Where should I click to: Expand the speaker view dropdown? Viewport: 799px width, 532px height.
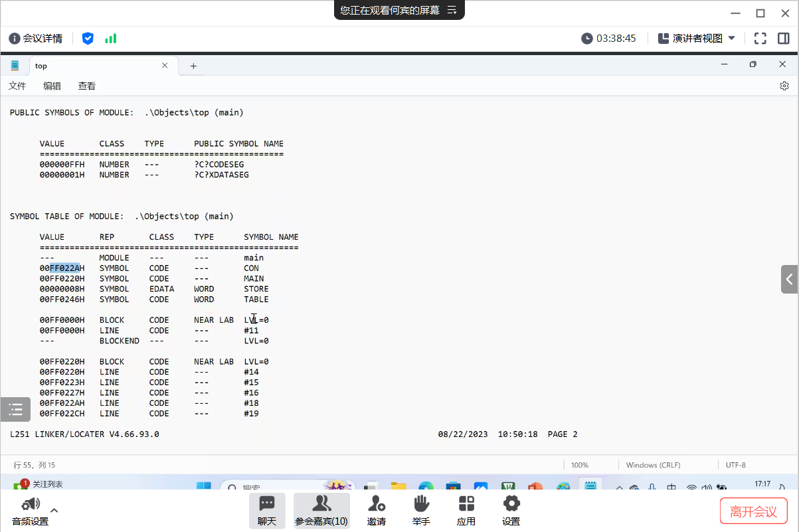point(732,39)
